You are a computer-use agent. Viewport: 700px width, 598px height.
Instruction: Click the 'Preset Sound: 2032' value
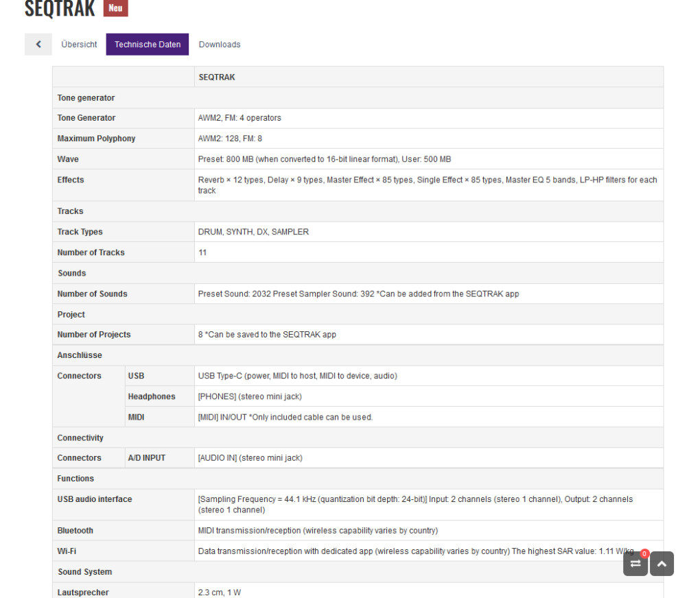click(x=358, y=294)
